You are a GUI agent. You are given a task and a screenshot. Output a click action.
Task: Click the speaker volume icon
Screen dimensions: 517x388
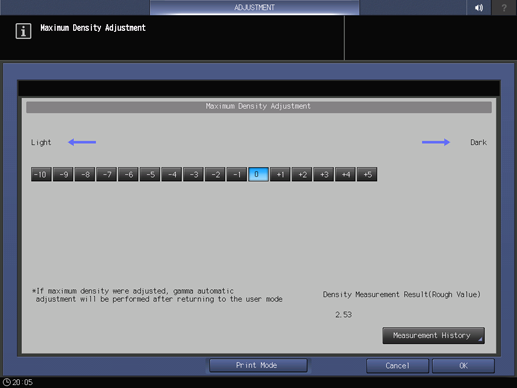(x=479, y=7)
